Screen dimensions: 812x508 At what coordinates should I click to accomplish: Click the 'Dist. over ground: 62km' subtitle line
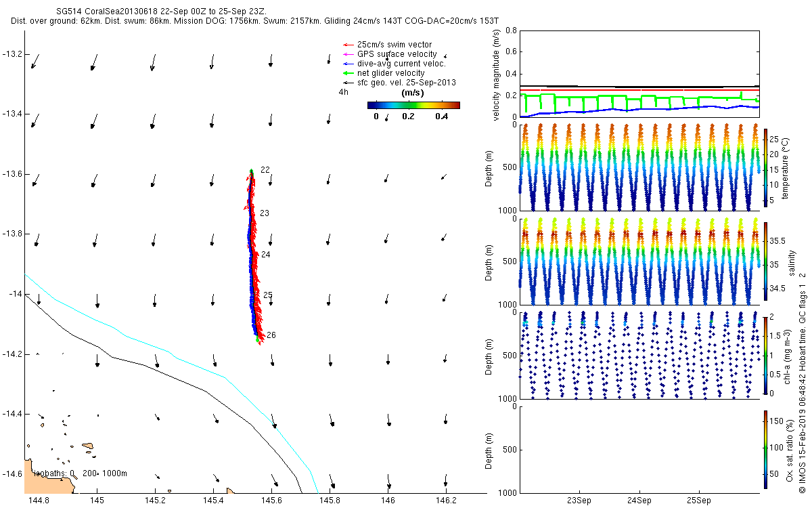pos(255,22)
